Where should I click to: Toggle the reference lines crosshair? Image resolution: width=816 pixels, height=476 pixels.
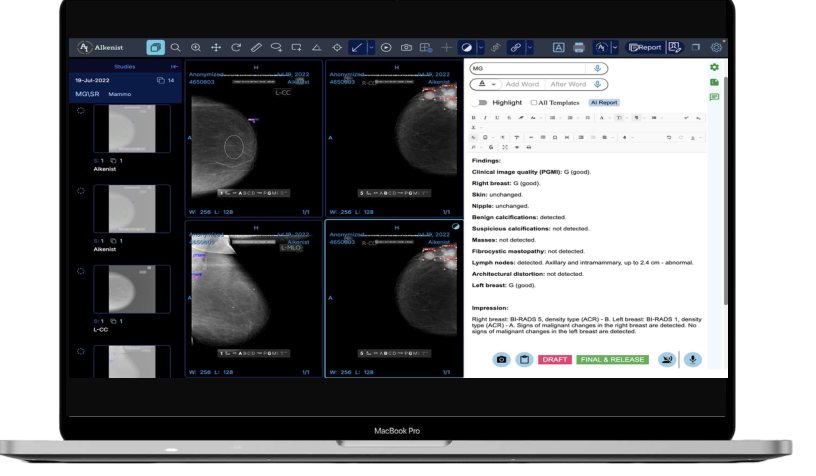coord(446,47)
